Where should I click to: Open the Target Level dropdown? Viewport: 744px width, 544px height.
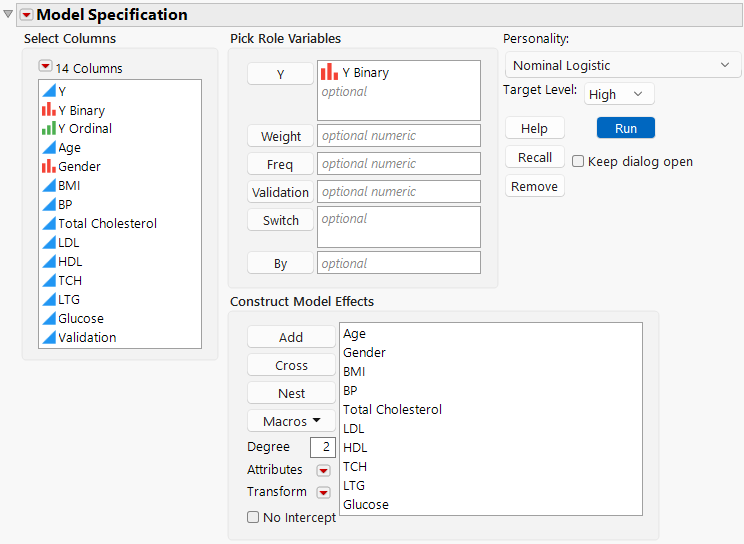619,94
